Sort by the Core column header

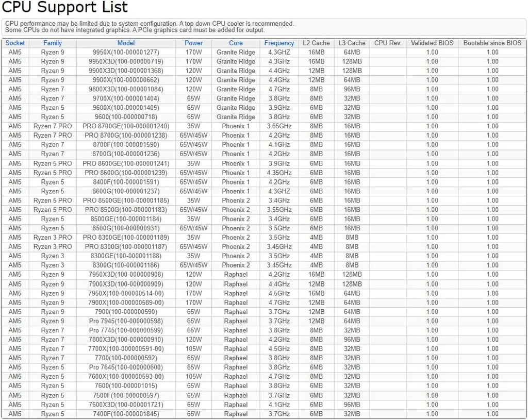tap(236, 43)
